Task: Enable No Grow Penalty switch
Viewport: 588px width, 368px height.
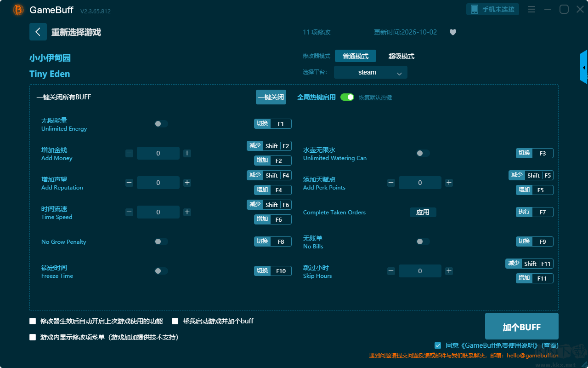Action: click(x=161, y=241)
